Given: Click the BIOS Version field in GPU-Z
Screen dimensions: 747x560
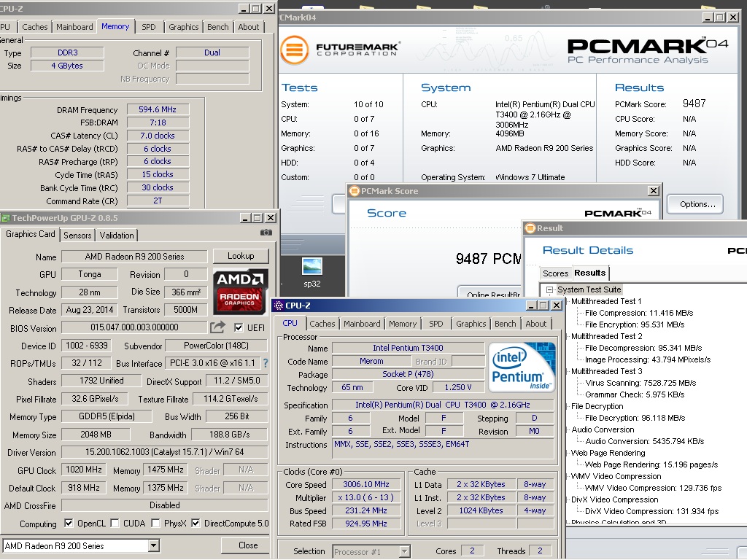Looking at the screenshot, I should click(134, 327).
